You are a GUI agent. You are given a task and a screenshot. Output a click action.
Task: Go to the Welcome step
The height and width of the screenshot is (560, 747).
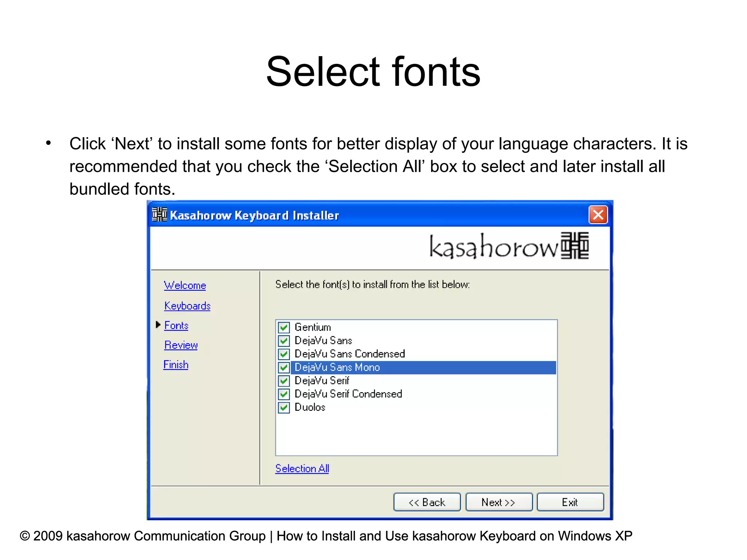(185, 285)
